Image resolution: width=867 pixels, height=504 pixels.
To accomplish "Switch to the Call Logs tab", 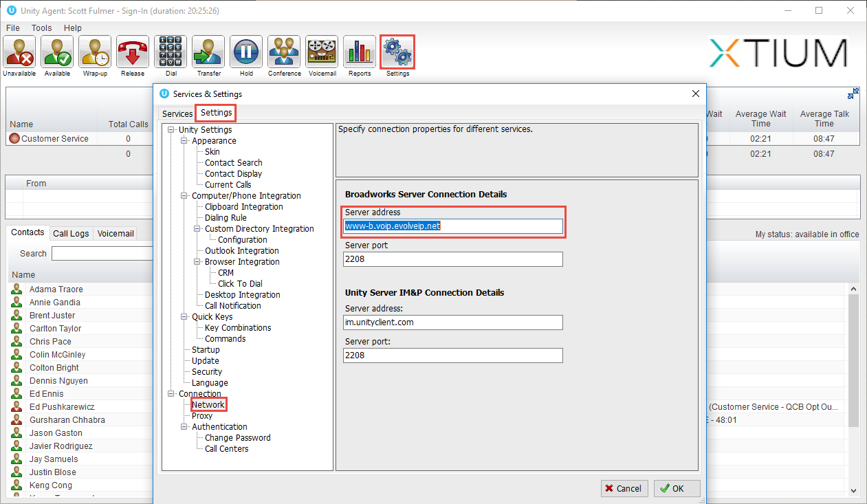I will 71,234.
